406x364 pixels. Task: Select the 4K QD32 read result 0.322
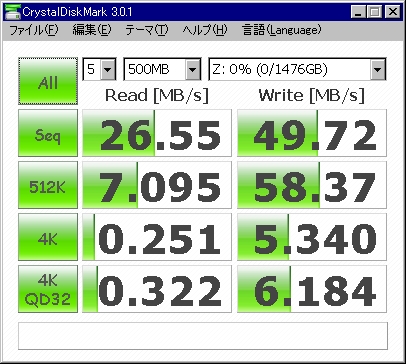point(157,289)
